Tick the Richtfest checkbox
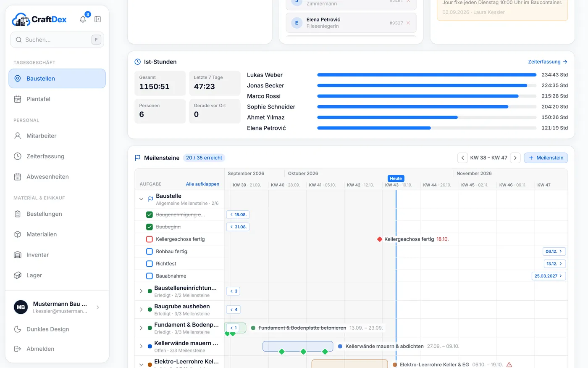Image resolution: width=588 pixels, height=368 pixels. tap(149, 264)
